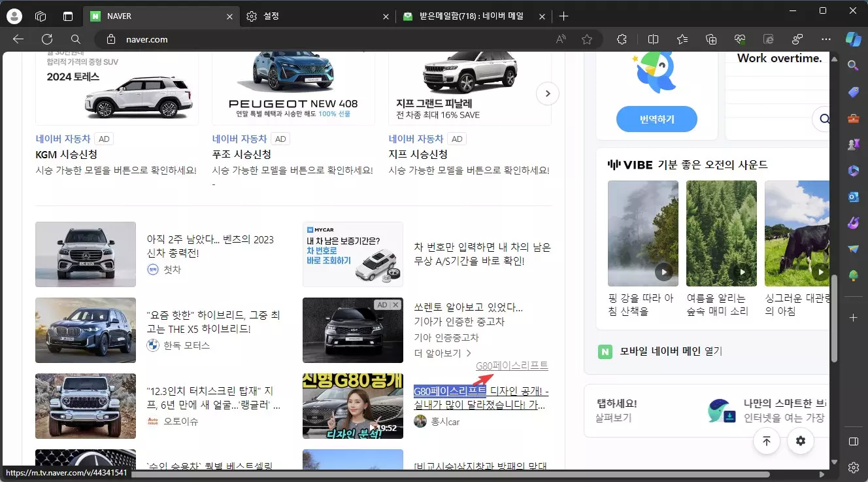Open the Shopping sidebar icon
Image resolution: width=868 pixels, height=482 pixels.
pos(854,92)
